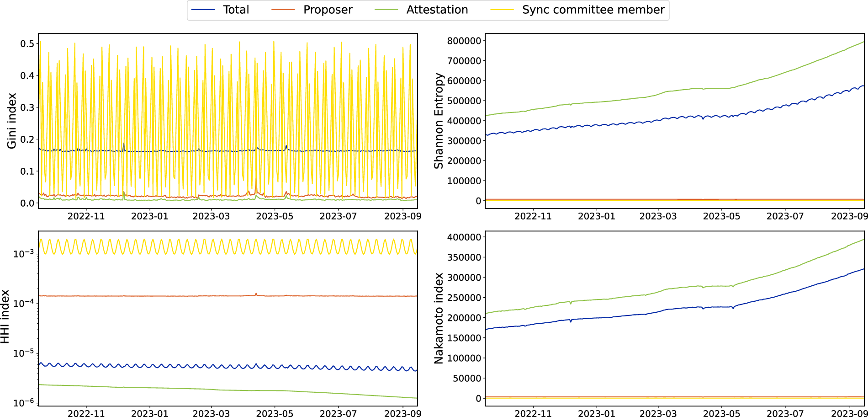The image size is (868, 417).
Task: Click the 'HHI index' y-axis label
Action: point(5,317)
